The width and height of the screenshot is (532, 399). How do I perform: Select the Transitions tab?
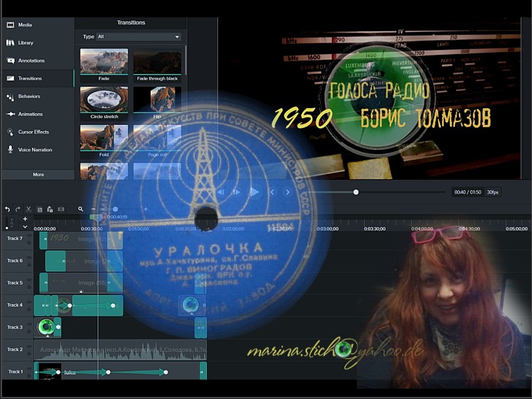38,78
